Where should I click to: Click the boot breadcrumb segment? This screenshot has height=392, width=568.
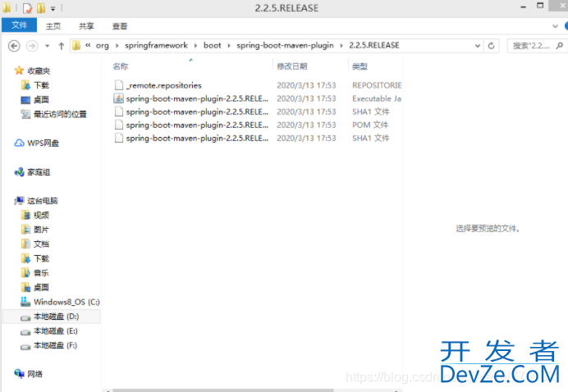[x=213, y=46]
